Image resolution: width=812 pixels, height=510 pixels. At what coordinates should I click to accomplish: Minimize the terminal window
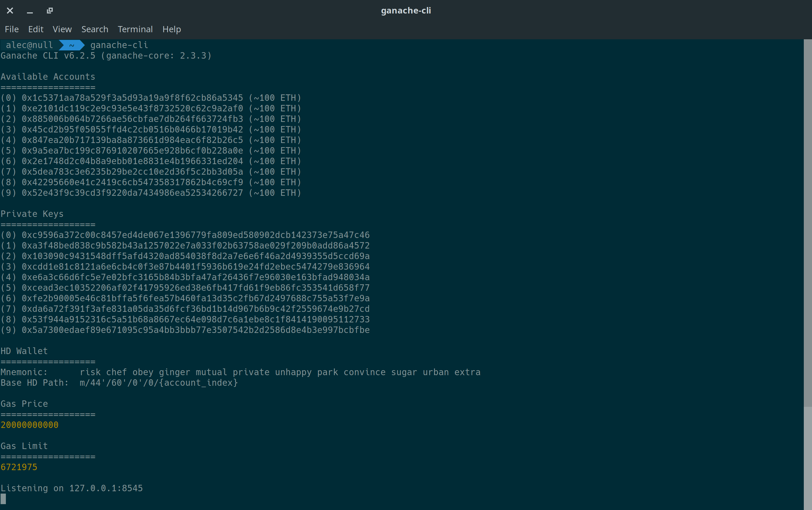tap(30, 11)
